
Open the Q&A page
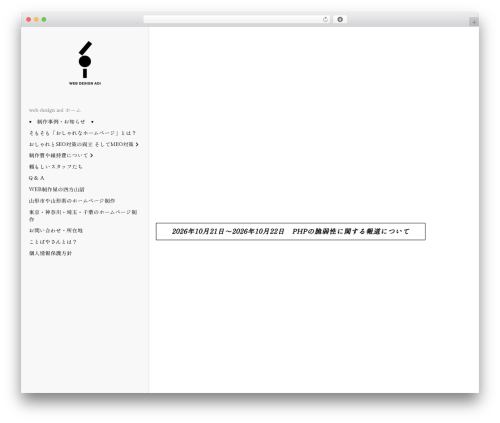[x=36, y=178]
